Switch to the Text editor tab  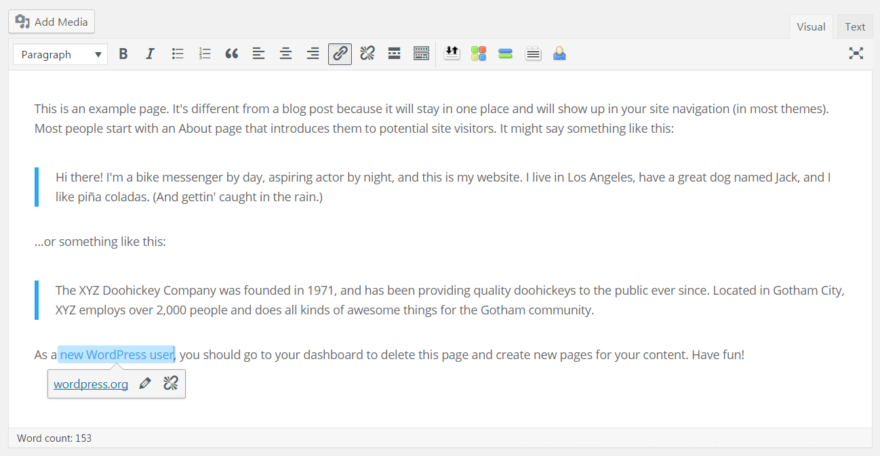point(855,27)
